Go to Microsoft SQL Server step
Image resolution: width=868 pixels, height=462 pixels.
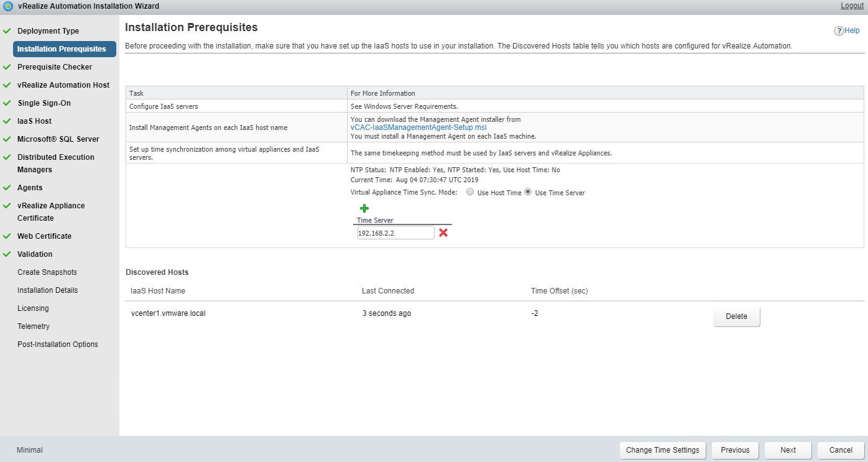click(x=58, y=139)
